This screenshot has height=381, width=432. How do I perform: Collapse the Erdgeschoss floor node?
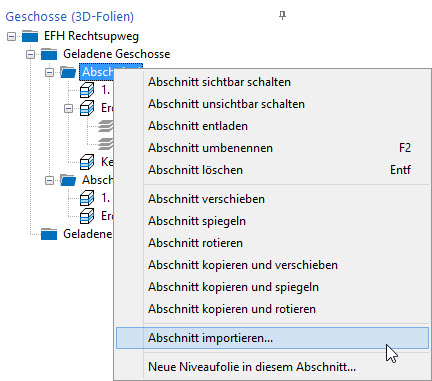68,108
